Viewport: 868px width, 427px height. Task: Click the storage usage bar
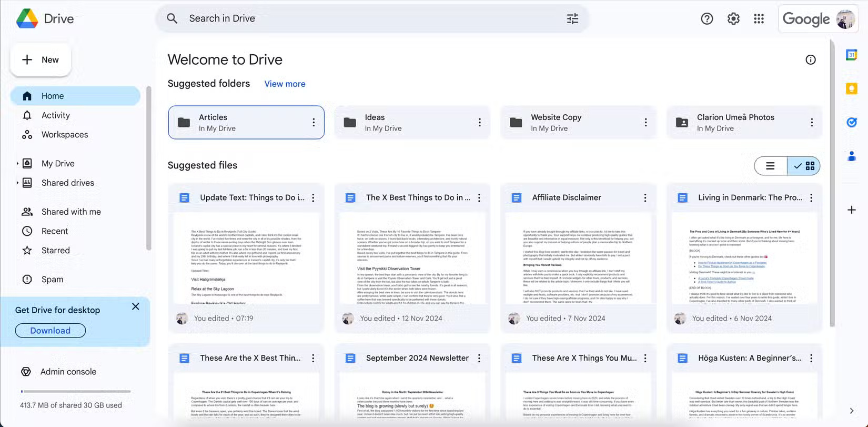pyautogui.click(x=76, y=392)
